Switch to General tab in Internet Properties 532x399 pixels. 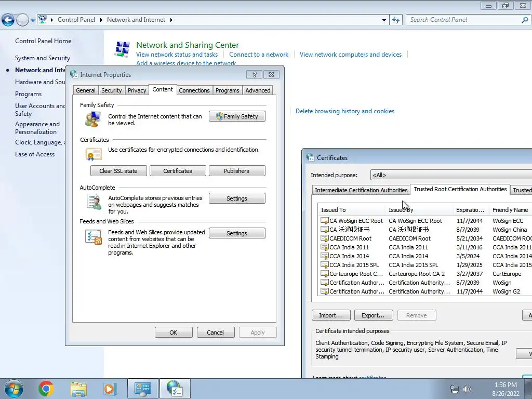pyautogui.click(x=86, y=90)
